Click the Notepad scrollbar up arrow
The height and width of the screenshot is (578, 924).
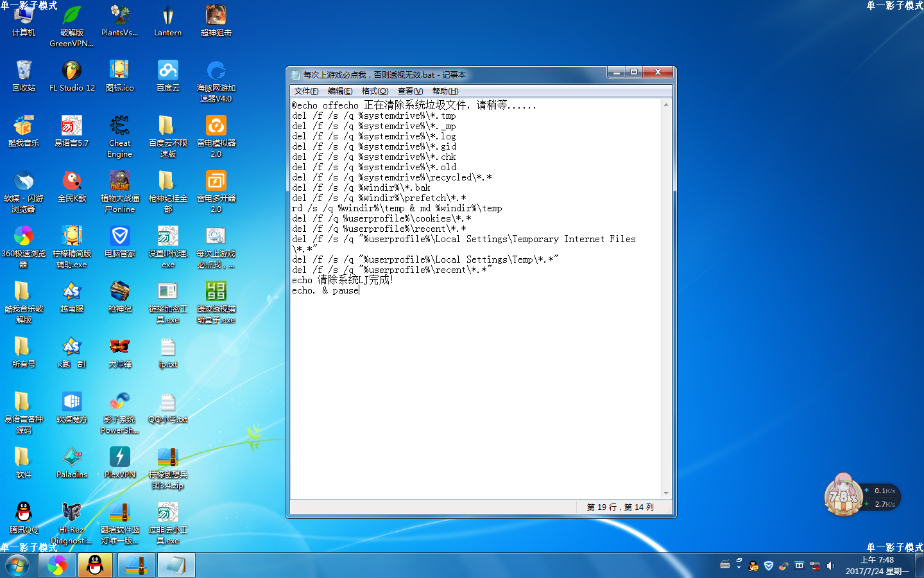tap(666, 105)
